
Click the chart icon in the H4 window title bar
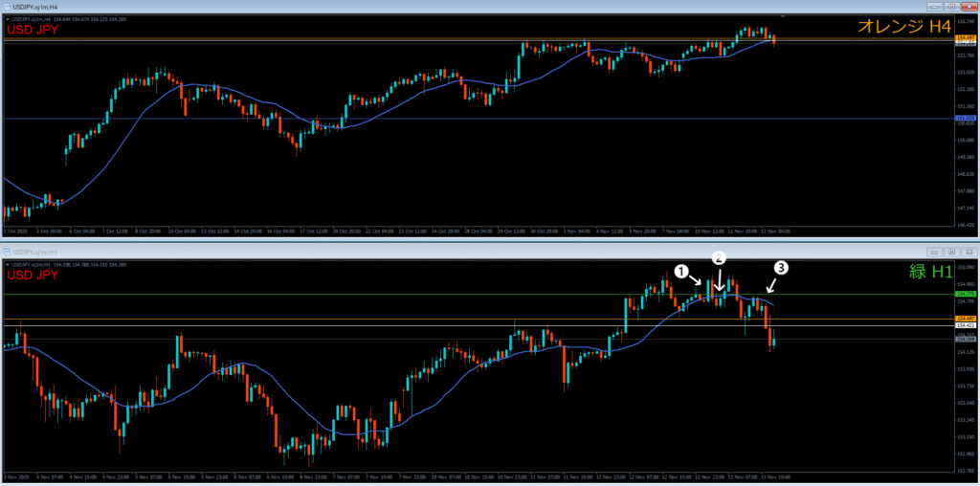point(7,7)
